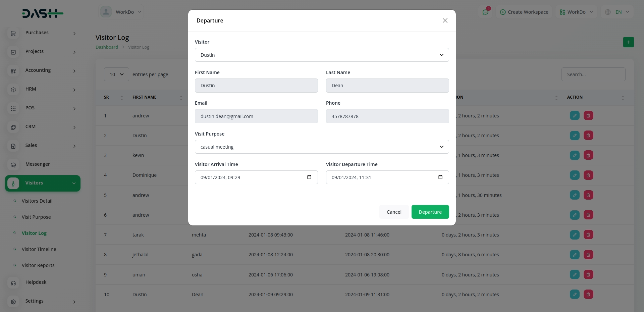The height and width of the screenshot is (312, 644).
Task: Click the Search input field
Action: click(593, 74)
